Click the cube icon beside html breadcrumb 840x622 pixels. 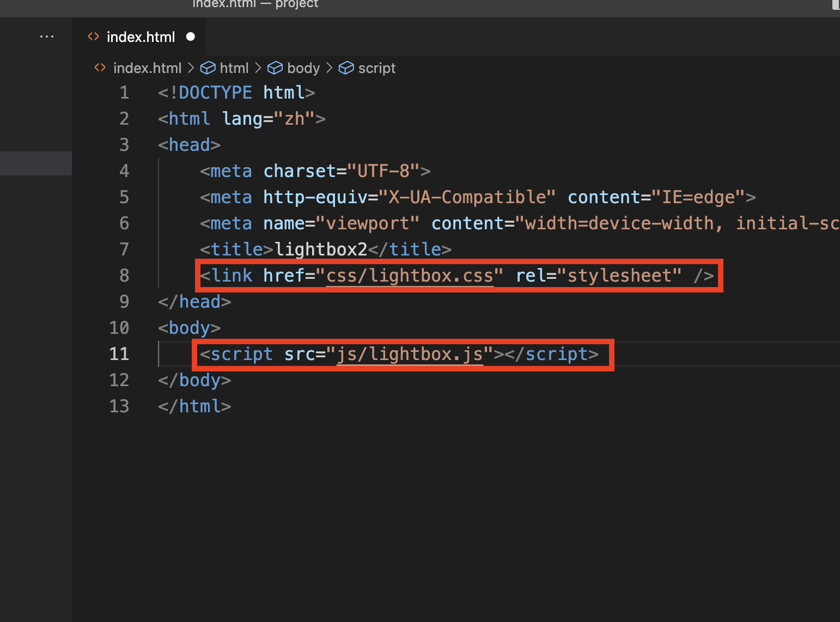click(x=208, y=68)
